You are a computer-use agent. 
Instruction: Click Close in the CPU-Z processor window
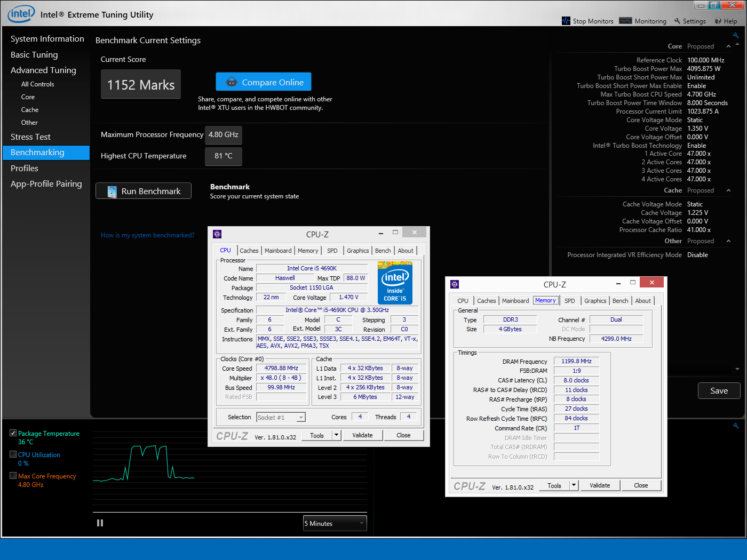pyautogui.click(x=404, y=435)
